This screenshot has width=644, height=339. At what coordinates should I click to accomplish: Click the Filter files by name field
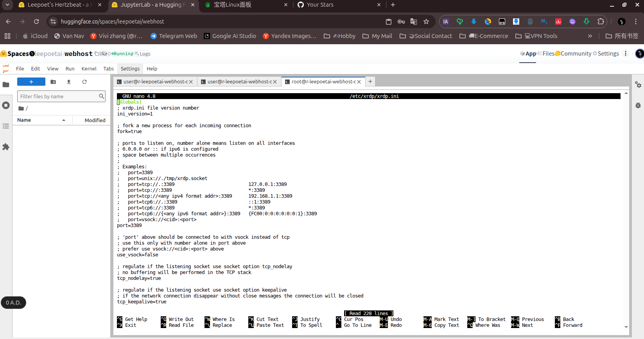click(x=59, y=96)
